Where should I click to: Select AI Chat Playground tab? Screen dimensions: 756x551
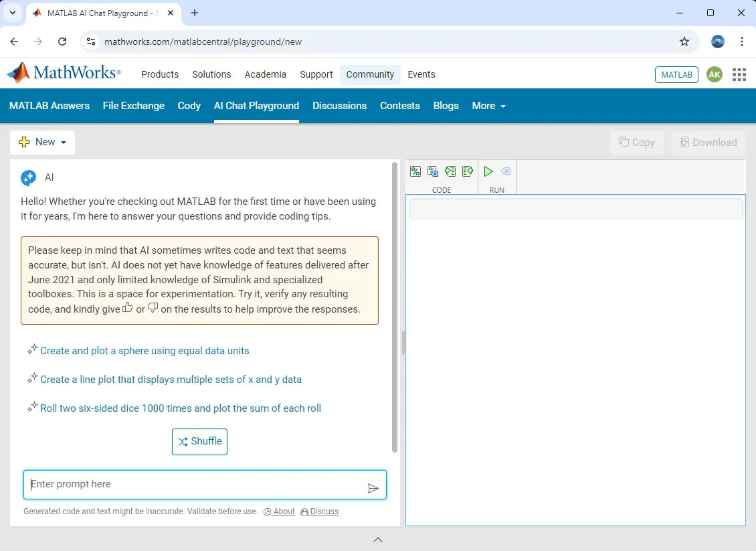pos(256,106)
